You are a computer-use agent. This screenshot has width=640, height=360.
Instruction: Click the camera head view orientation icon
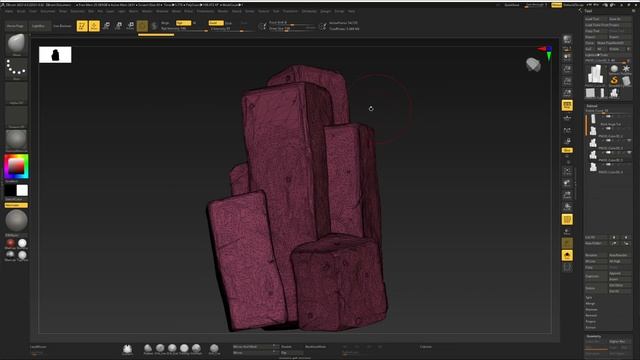(x=533, y=64)
